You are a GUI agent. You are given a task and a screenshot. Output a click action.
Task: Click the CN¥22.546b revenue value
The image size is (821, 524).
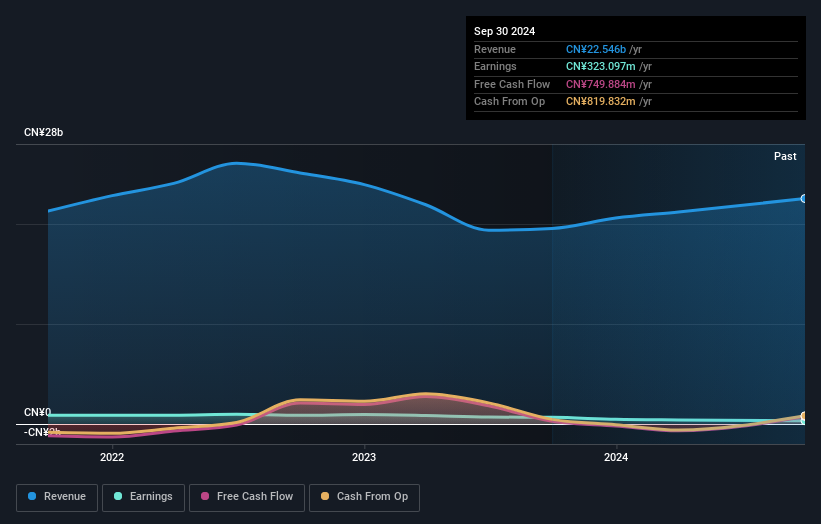pyautogui.click(x=596, y=49)
